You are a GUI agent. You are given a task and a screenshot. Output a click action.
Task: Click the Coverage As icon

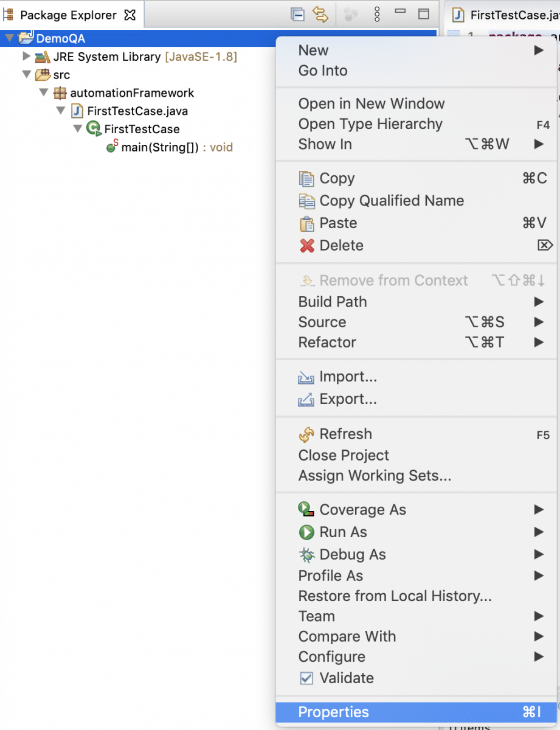click(306, 510)
